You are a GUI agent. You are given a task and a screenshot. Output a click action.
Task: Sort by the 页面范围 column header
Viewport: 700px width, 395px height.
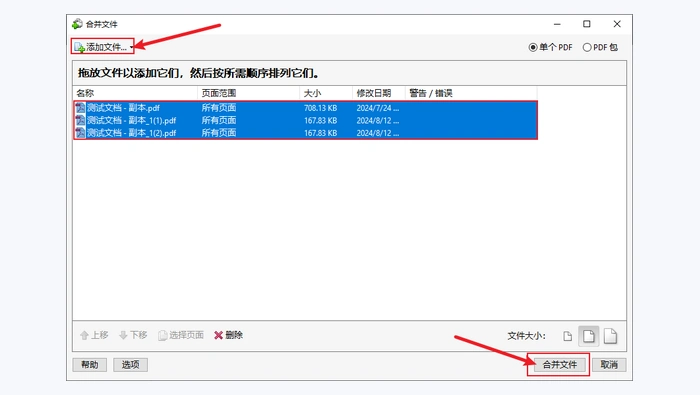(248, 93)
